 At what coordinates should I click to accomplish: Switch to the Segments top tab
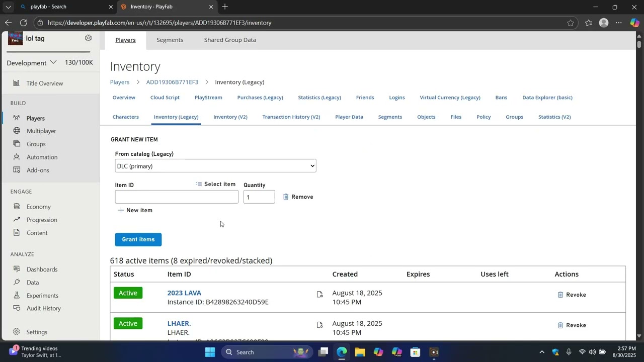[170, 40]
